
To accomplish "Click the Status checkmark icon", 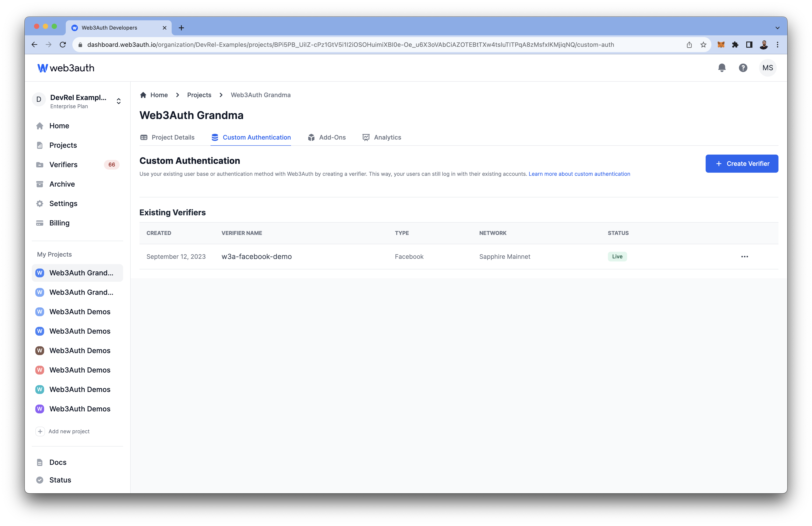I will click(39, 480).
